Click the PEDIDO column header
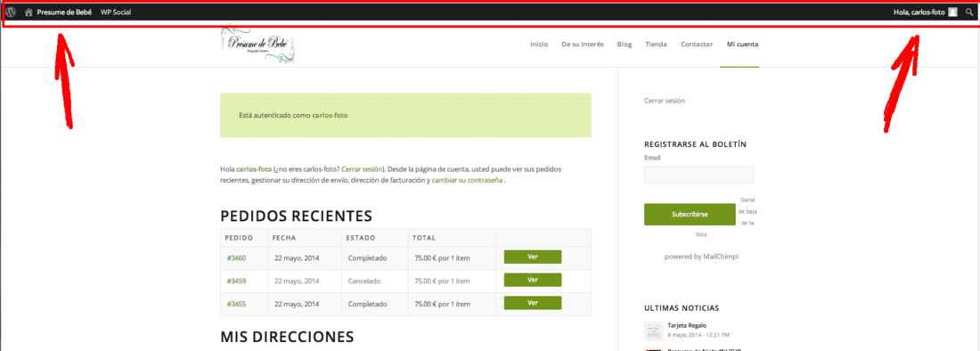Screen dimensions: 980x351 click(x=239, y=238)
